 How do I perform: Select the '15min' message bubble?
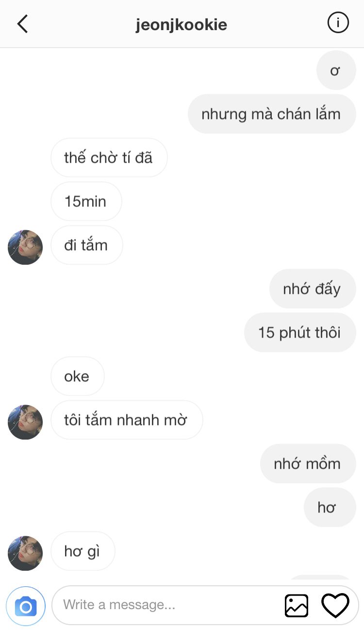pos(86,202)
